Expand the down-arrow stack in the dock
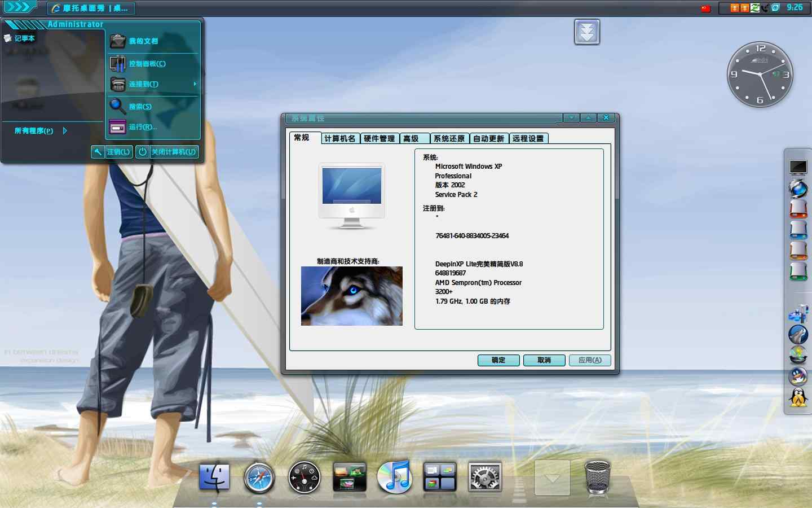 point(553,478)
